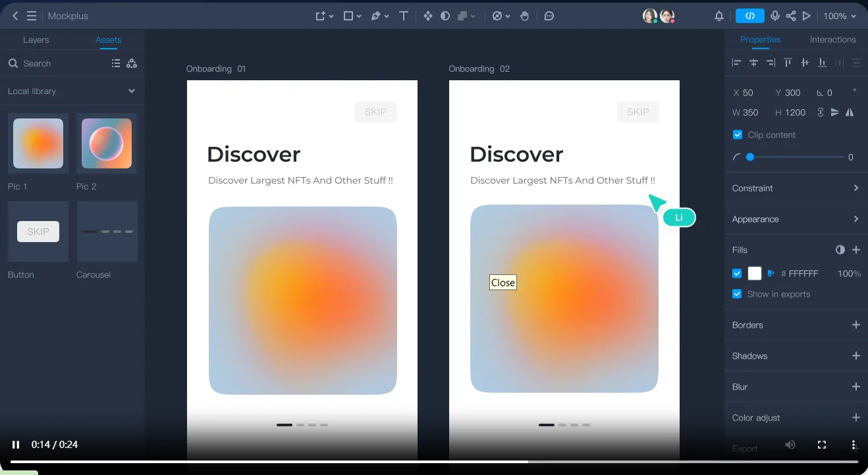This screenshot has height=475, width=868.
Task: Open the Comment tool
Action: 549,16
